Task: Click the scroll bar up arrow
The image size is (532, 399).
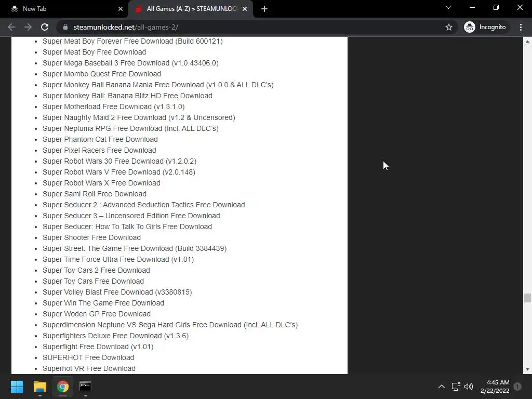Action: point(527,42)
